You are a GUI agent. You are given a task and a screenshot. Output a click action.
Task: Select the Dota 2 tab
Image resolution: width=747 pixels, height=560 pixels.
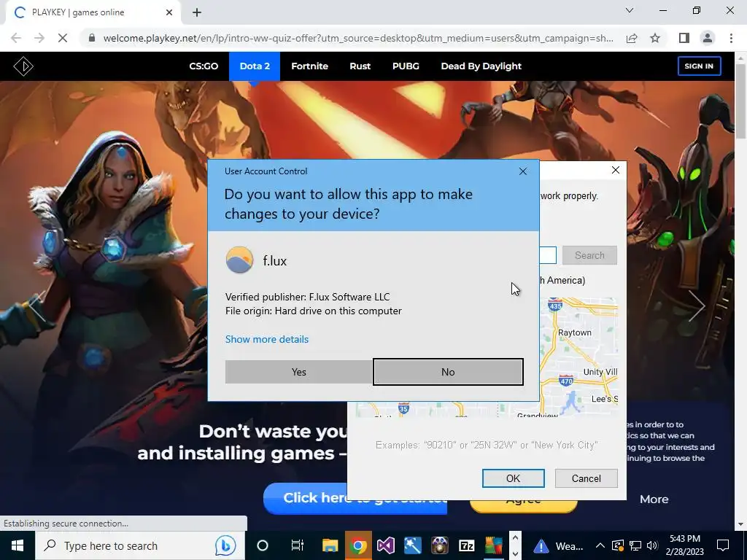tap(255, 66)
